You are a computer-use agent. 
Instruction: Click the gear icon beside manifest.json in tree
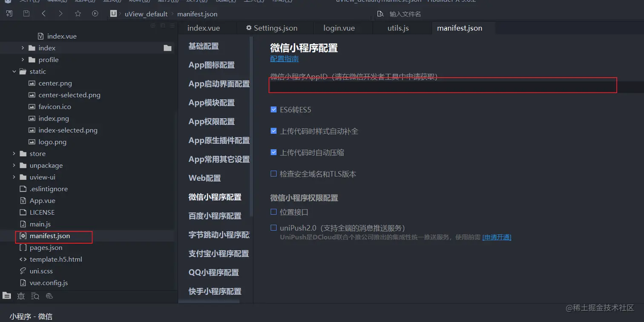click(x=23, y=236)
